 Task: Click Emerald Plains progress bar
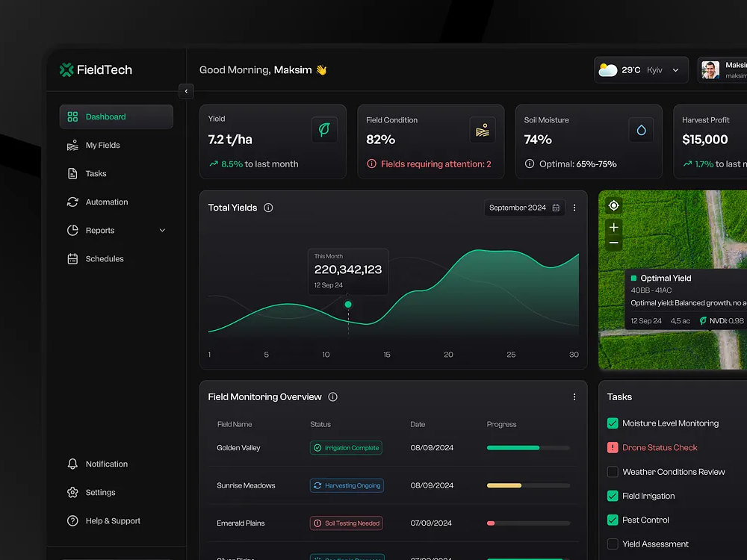point(528,523)
